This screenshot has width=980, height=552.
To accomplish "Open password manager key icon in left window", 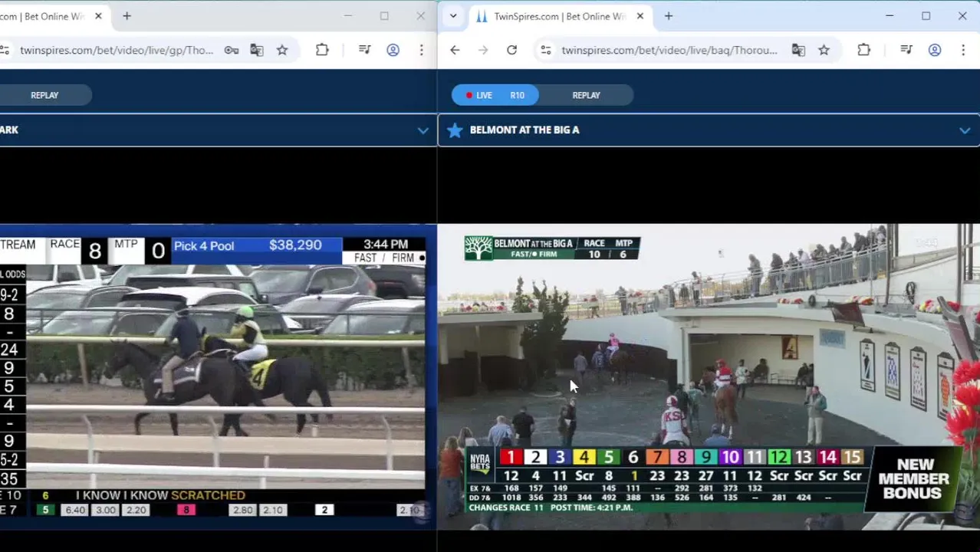I will pos(232,50).
